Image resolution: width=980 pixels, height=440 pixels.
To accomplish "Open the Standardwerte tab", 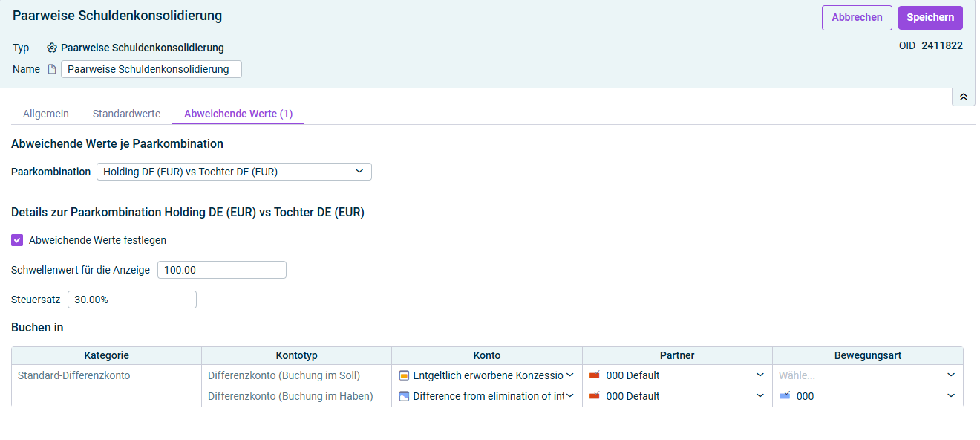I will click(x=126, y=114).
